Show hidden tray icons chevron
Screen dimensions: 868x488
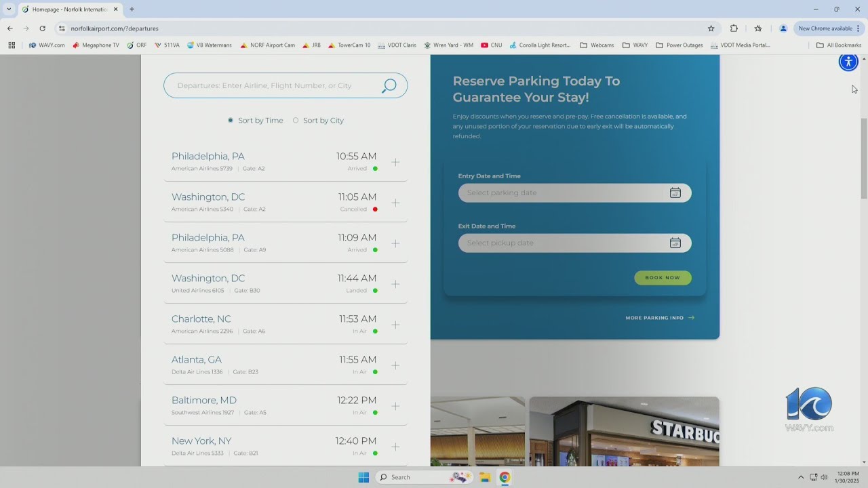coord(801,477)
